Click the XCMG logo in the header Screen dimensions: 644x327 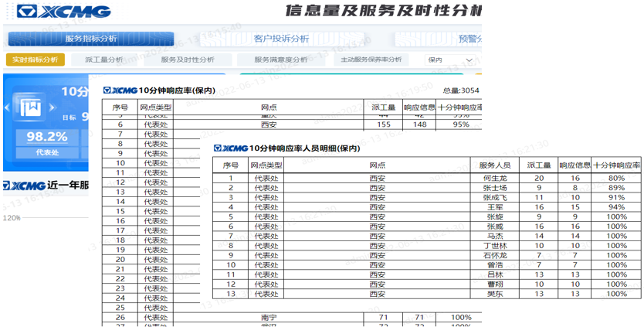click(63, 11)
